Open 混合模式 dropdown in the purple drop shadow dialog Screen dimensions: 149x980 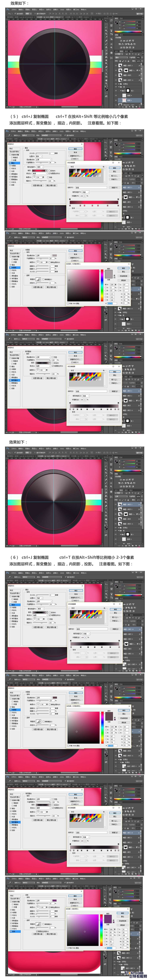(x=43, y=901)
